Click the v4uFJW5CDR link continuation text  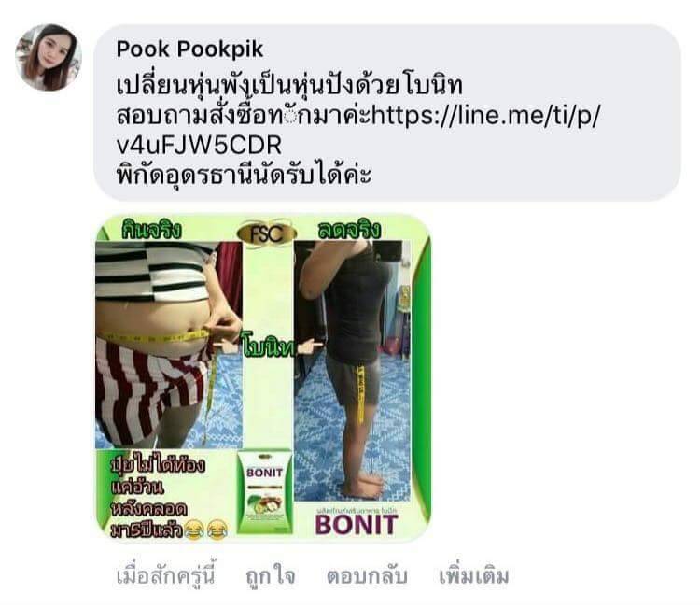pos(199,145)
